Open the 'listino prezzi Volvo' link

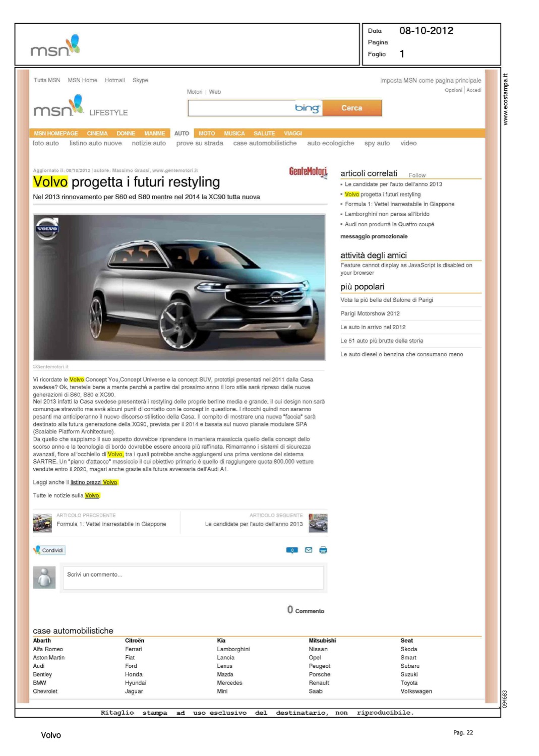[94, 482]
